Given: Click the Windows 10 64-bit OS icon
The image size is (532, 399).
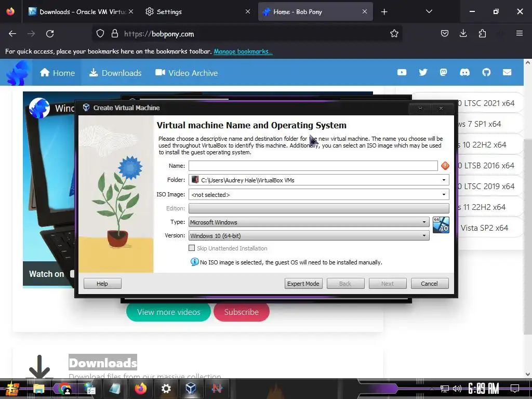Looking at the screenshot, I should (441, 225).
